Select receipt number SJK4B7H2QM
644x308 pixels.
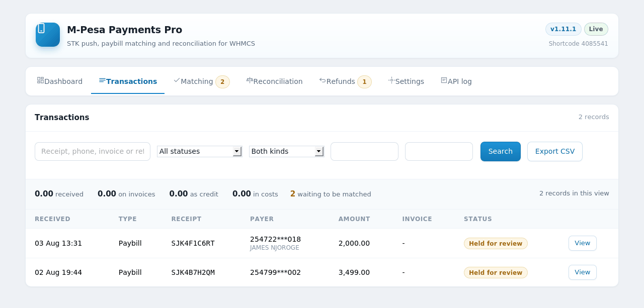pos(193,272)
